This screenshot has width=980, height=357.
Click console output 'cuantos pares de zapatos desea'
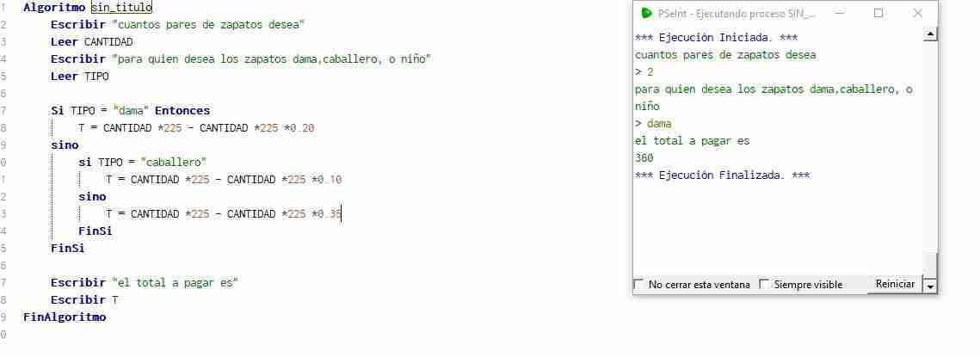pos(725,55)
